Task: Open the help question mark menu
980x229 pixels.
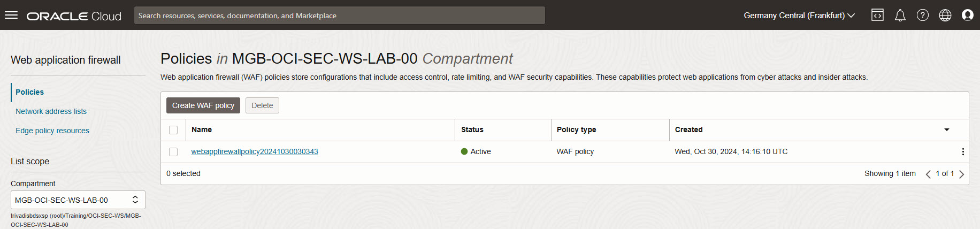Action: point(923,15)
